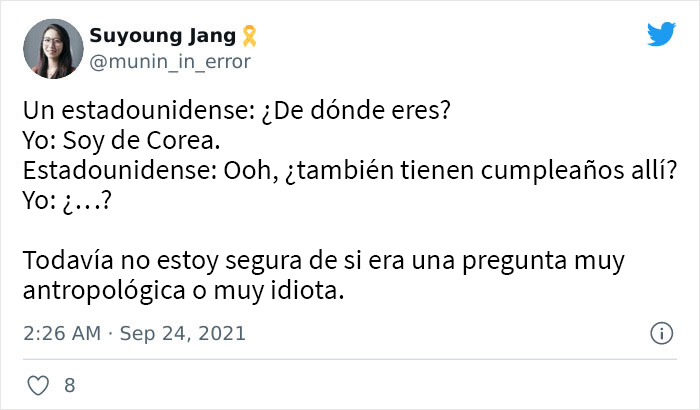Open the tweet info circle icon
Image resolution: width=700 pixels, height=410 pixels.
[660, 333]
